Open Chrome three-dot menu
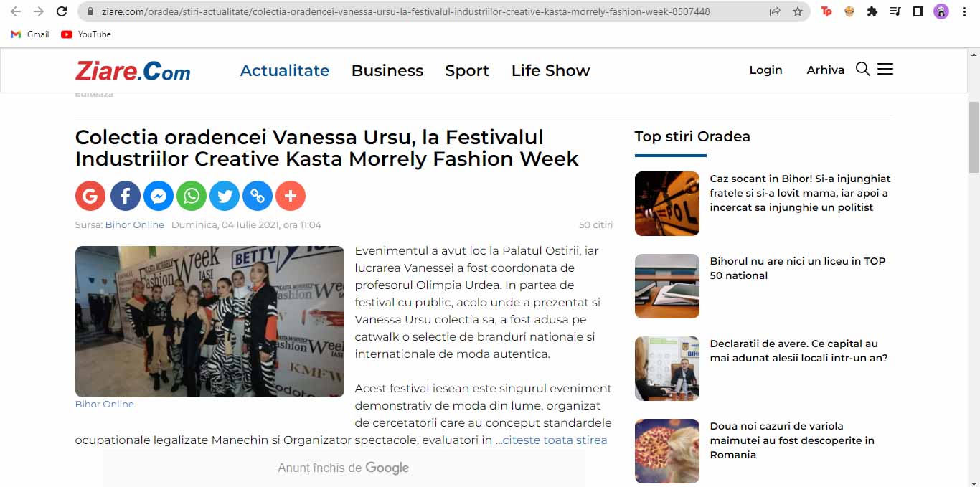The height and width of the screenshot is (487, 980). (964, 11)
